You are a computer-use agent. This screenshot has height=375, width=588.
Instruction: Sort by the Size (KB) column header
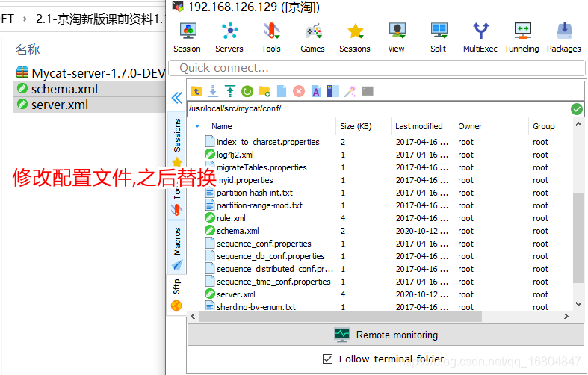(x=356, y=126)
